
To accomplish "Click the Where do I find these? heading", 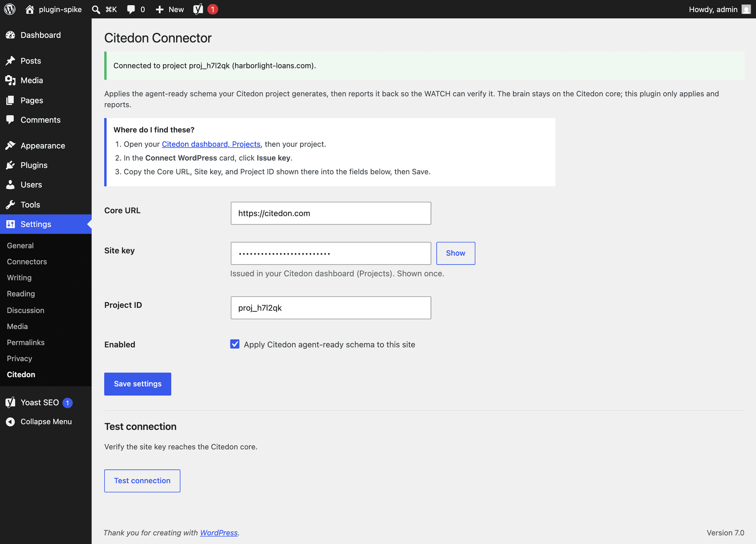I will click(154, 130).
